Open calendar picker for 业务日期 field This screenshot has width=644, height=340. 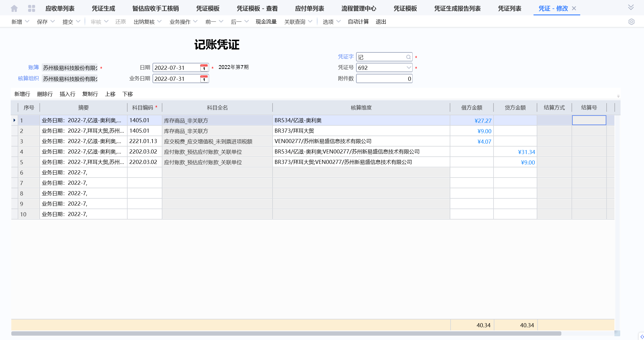[x=204, y=79]
